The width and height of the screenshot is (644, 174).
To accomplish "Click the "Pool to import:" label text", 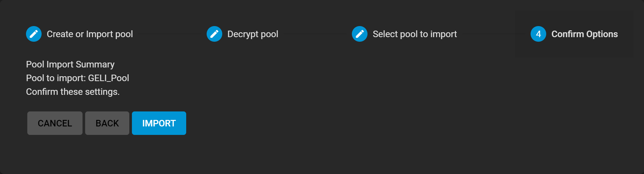I will (56, 78).
